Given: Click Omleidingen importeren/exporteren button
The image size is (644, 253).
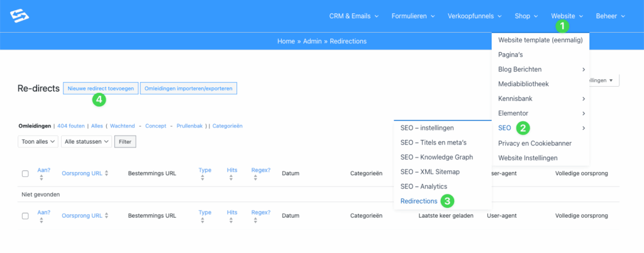Looking at the screenshot, I should (x=189, y=89).
